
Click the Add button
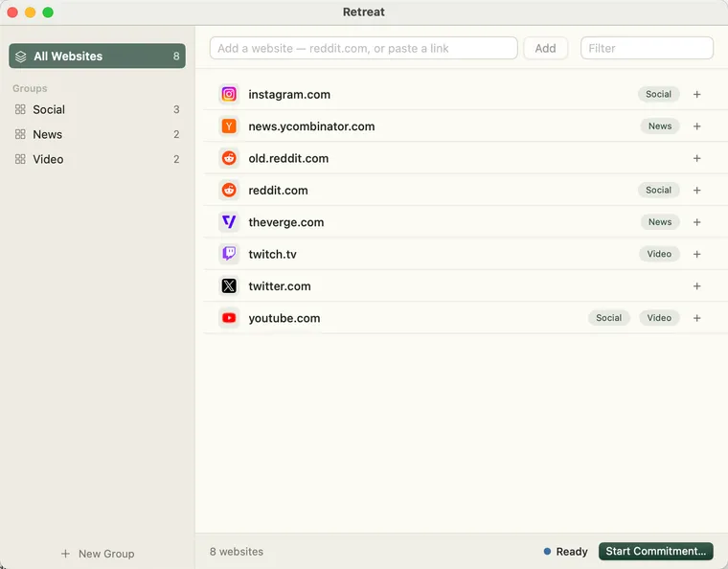[x=546, y=48]
